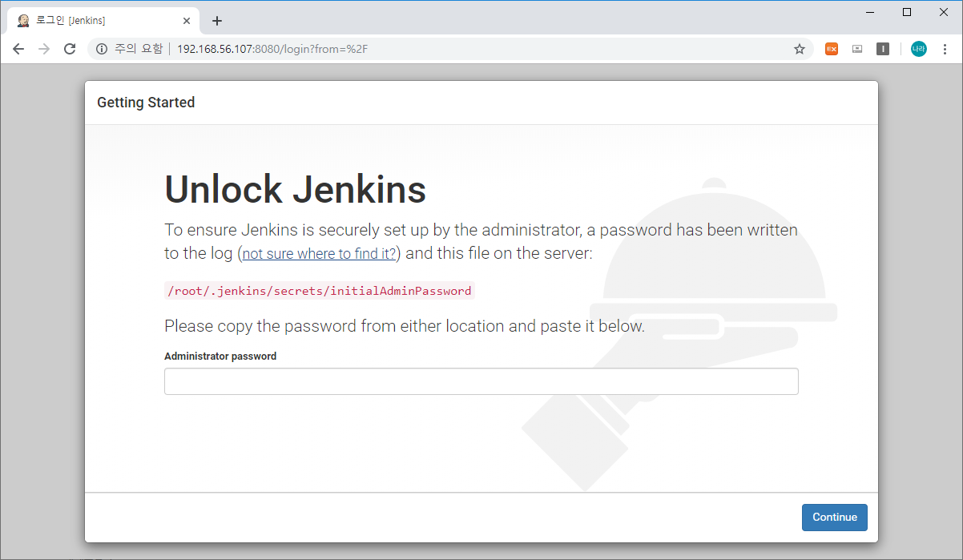The image size is (963, 560).
Task: Open Chrome's three-dot menu
Action: tap(945, 49)
